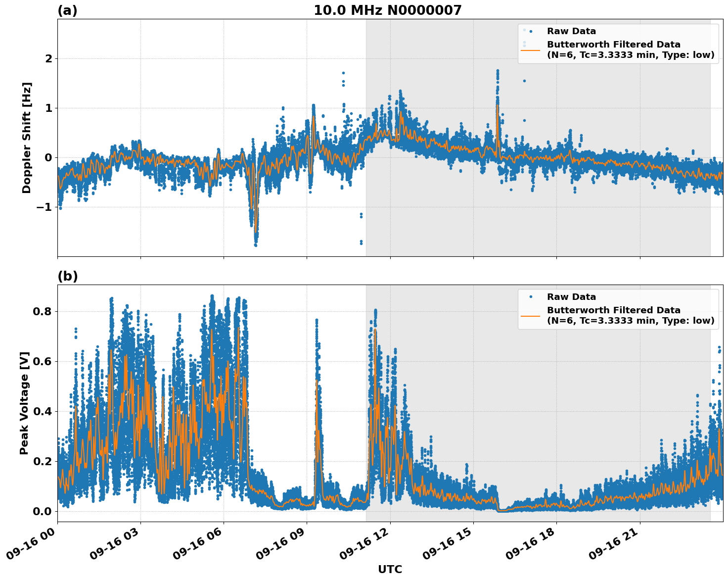Select the panel label (b)
The width and height of the screenshot is (728, 580).
pyautogui.click(x=68, y=276)
